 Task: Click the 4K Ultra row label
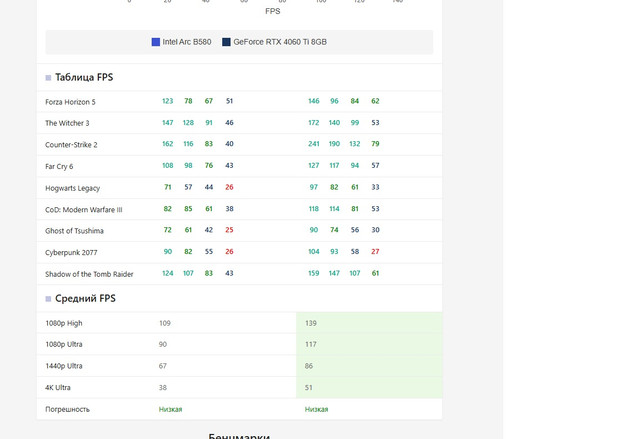[58, 388]
